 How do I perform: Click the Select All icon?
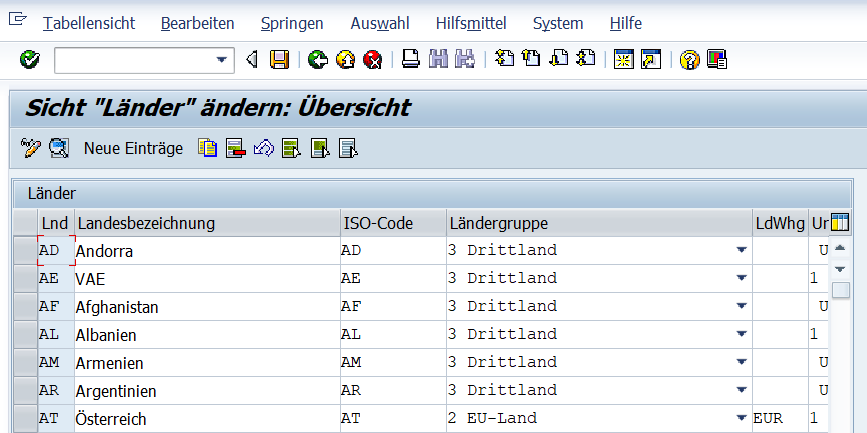coord(291,148)
